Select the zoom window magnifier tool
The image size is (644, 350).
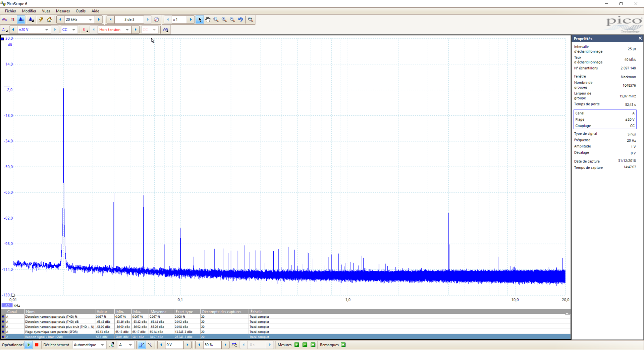(216, 19)
